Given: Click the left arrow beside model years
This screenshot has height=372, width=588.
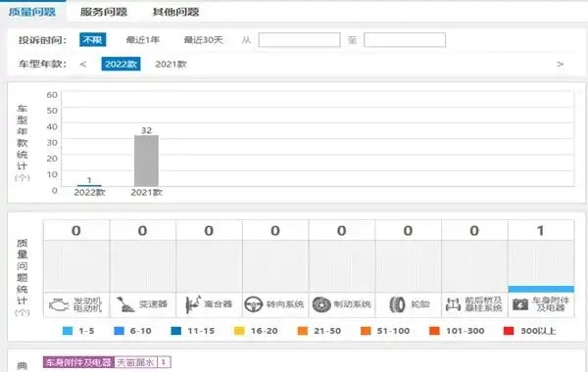Looking at the screenshot, I should 83,64.
